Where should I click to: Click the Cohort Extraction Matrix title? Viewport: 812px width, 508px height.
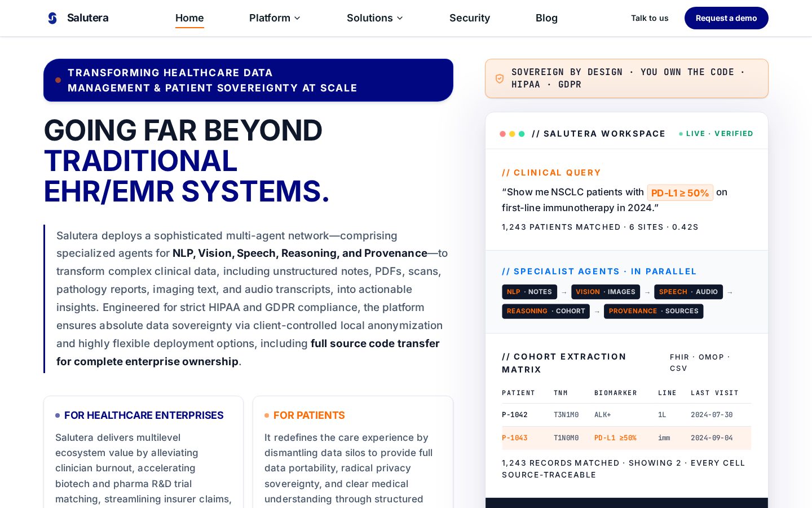(x=564, y=363)
